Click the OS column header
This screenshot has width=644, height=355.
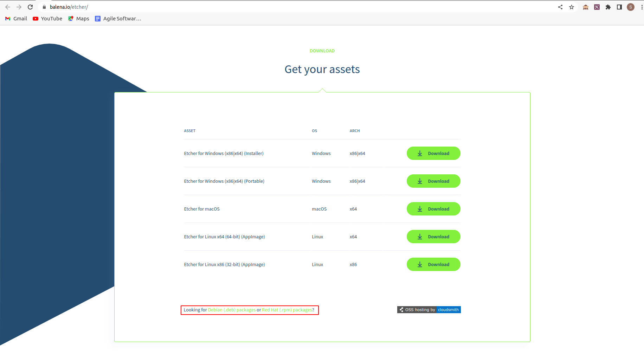(315, 131)
